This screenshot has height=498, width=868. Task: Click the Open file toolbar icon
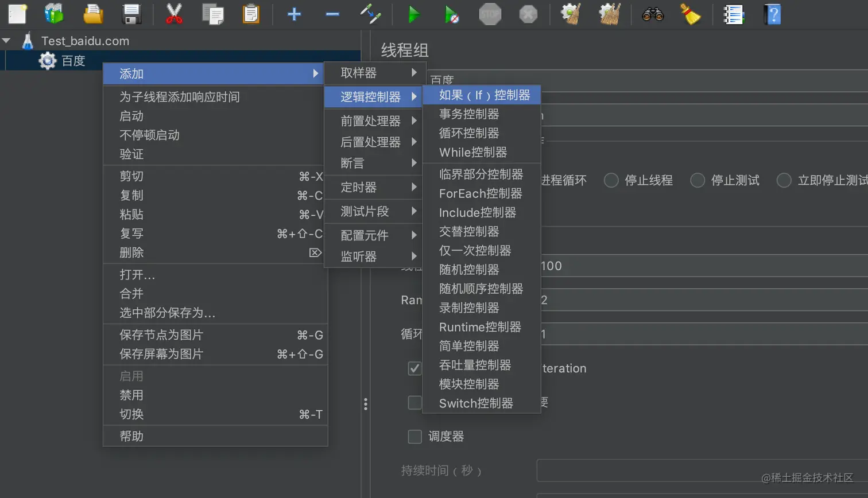pyautogui.click(x=93, y=14)
